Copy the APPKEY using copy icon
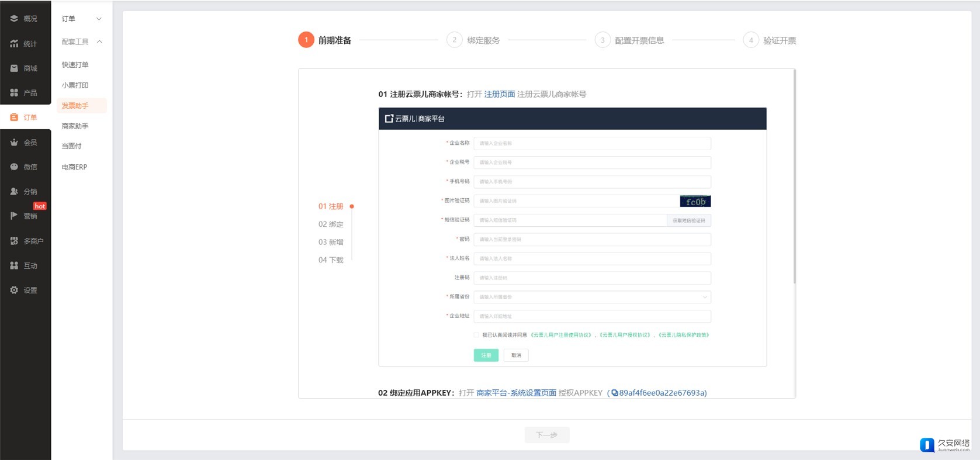This screenshot has width=980, height=460. click(x=615, y=393)
